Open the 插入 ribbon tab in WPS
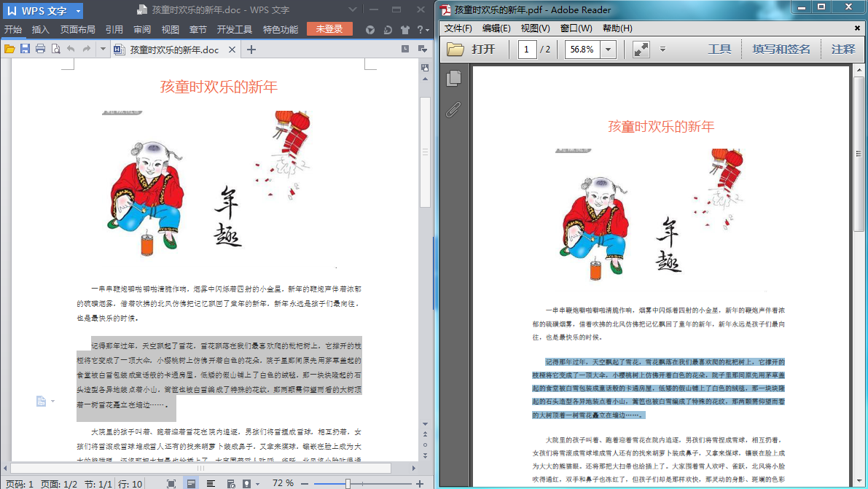 pos(40,30)
